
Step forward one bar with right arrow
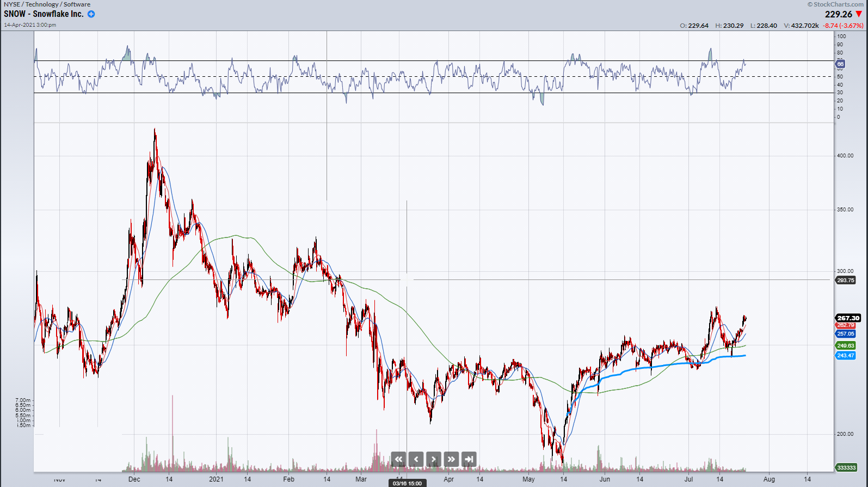point(434,459)
